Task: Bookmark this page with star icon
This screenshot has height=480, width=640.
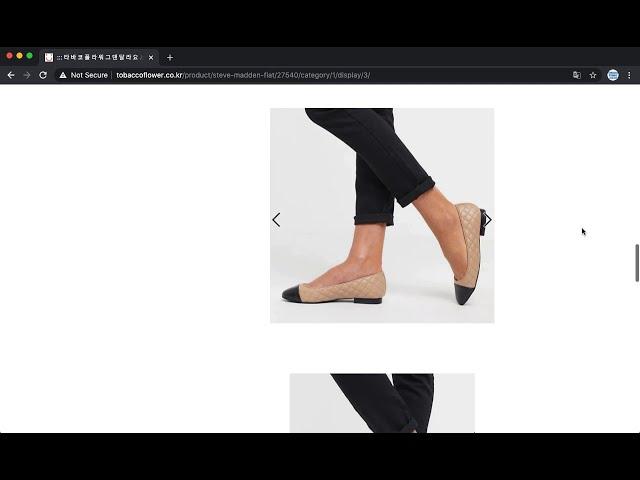Action: 593,75
